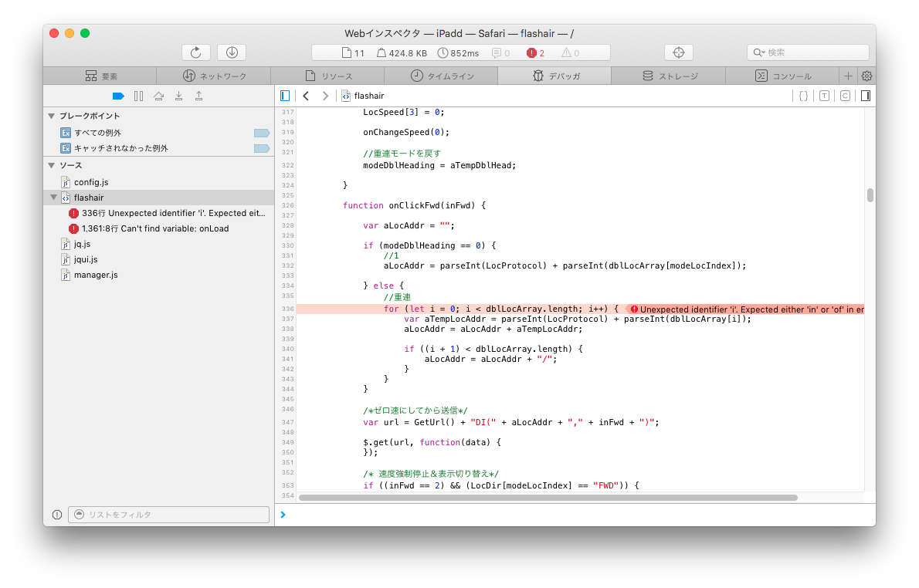Image resolution: width=919 pixels, height=588 pixels.
Task: Open the コンソール tab
Action: (x=782, y=76)
